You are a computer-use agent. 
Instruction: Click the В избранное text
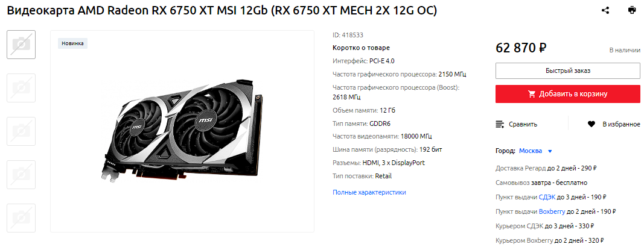click(x=621, y=124)
